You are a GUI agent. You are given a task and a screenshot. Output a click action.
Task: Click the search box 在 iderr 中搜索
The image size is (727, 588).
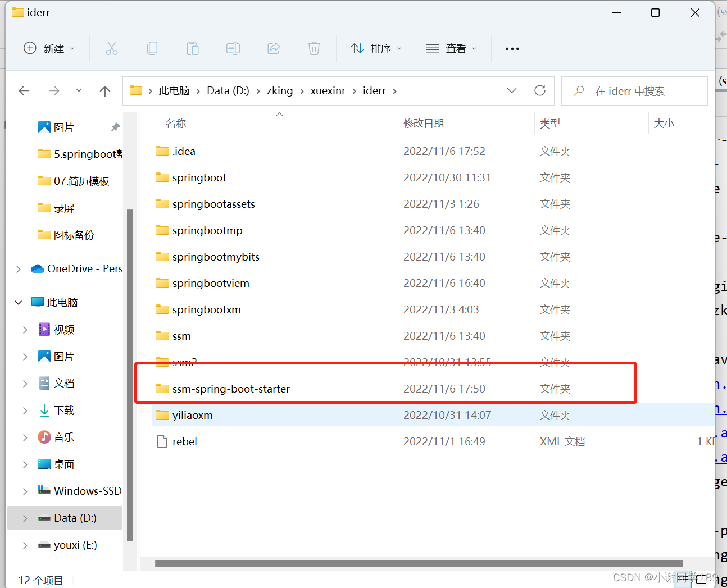[x=634, y=91]
